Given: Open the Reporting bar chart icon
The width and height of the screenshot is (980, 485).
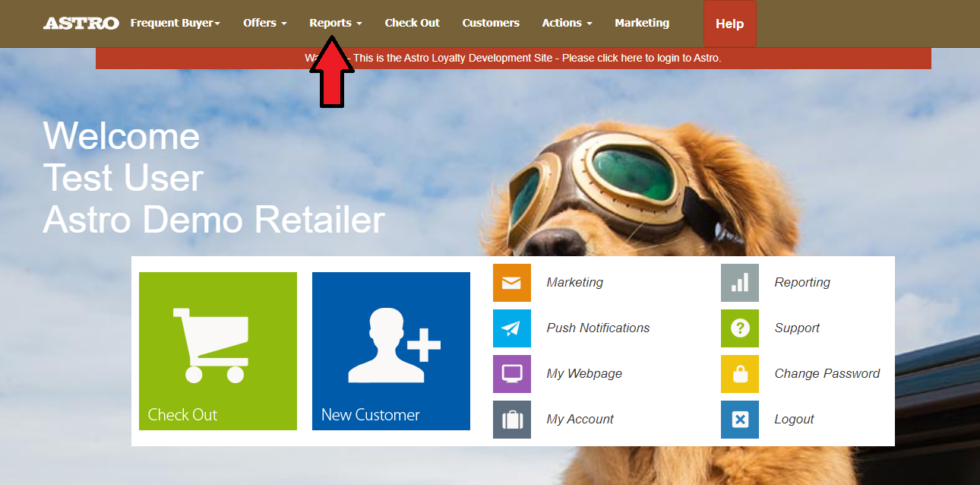Looking at the screenshot, I should pyautogui.click(x=739, y=283).
